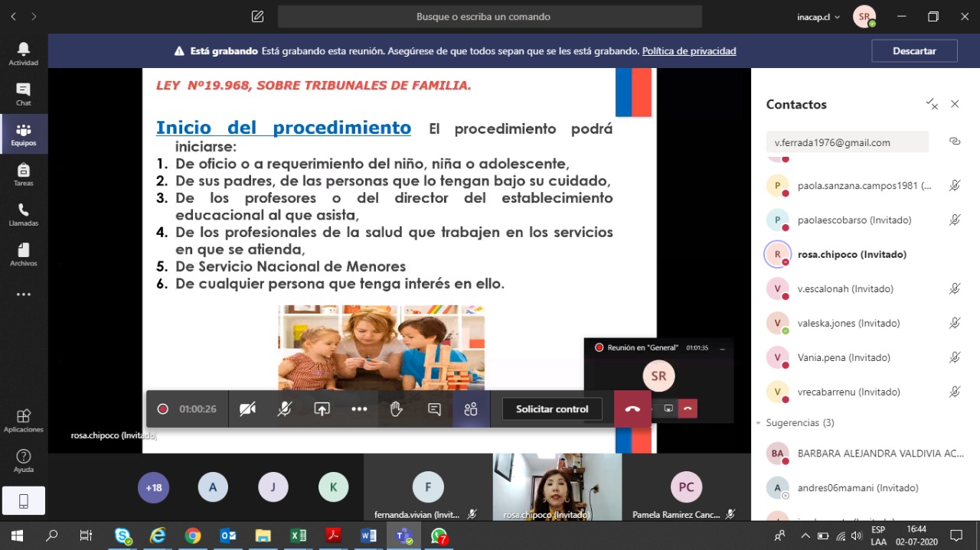Unmute the microphone in meeting toolbar

coord(284,409)
